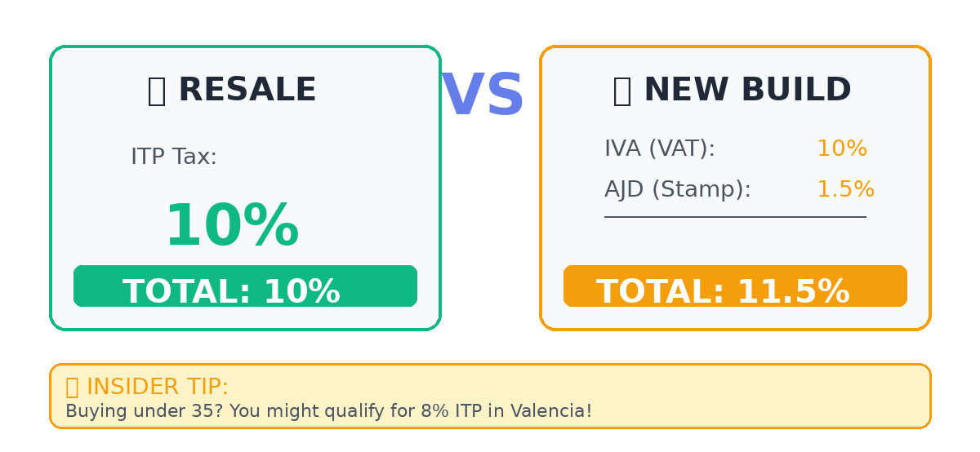Click the icon beside the RESALE heading

tap(156, 91)
